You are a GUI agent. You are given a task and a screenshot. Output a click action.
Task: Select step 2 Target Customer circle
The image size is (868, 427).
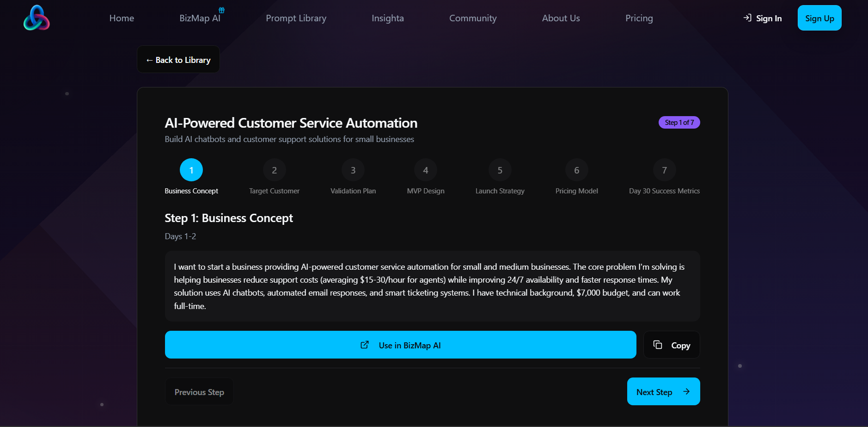274,170
